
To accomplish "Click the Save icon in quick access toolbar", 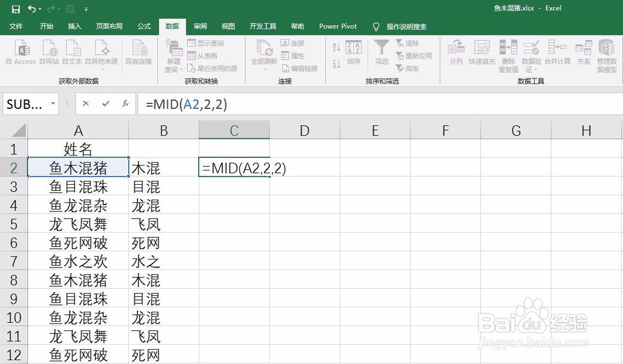I will pos(16,9).
